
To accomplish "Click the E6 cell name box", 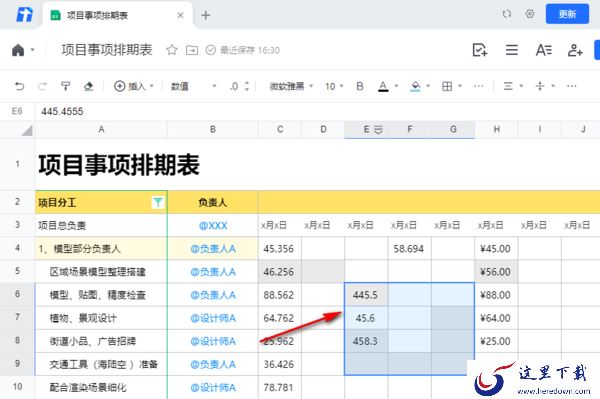I will pos(17,111).
